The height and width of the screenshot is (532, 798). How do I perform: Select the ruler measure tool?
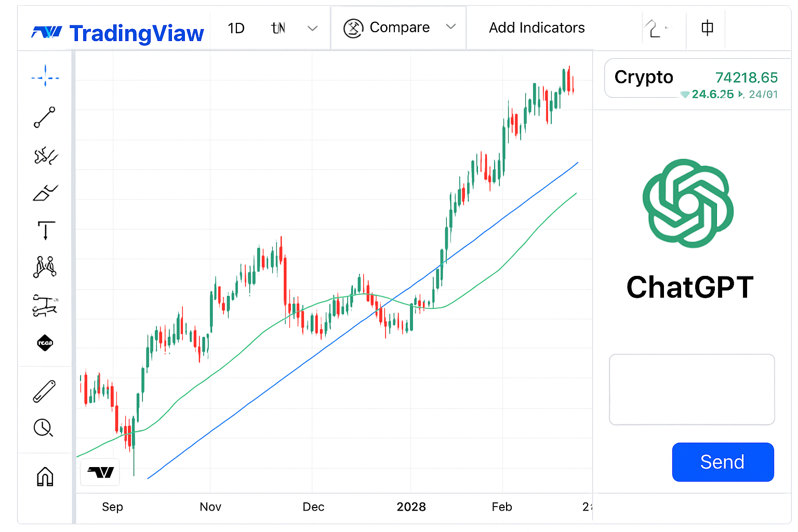pyautogui.click(x=45, y=391)
